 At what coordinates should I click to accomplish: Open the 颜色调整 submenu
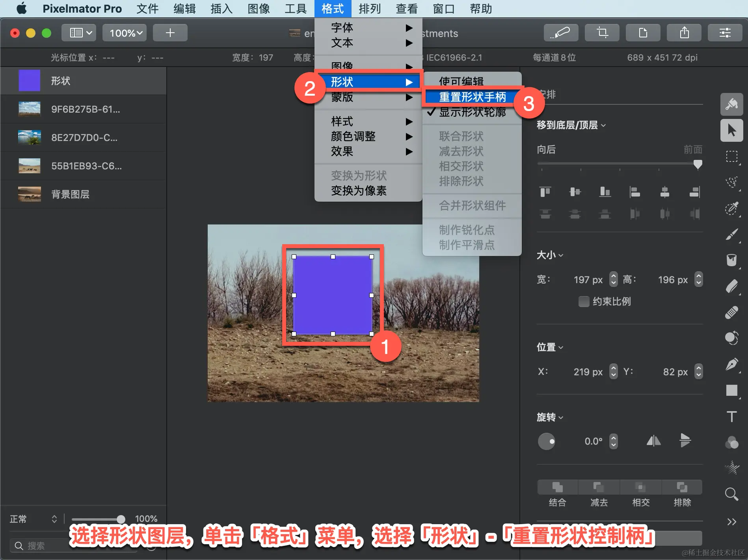pos(368,136)
